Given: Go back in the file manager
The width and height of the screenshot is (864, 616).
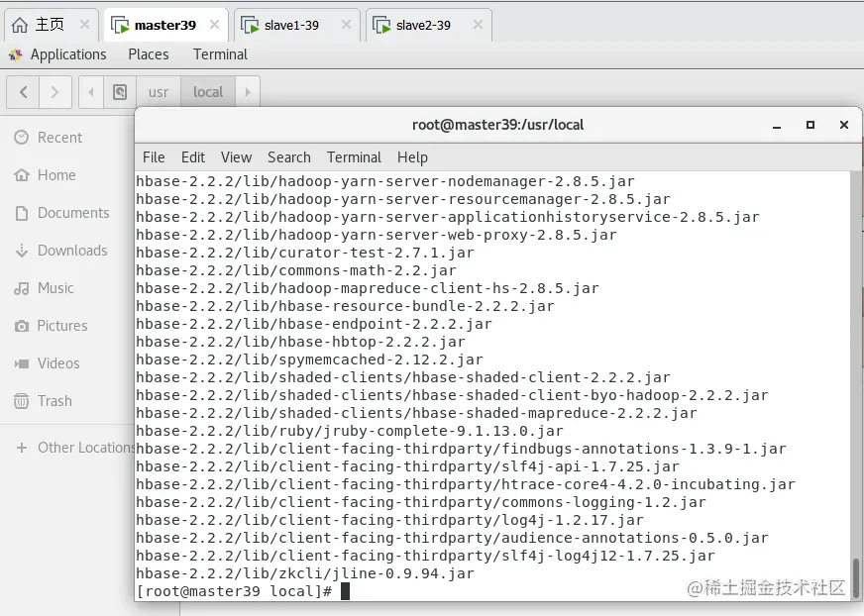Looking at the screenshot, I should click(x=23, y=92).
